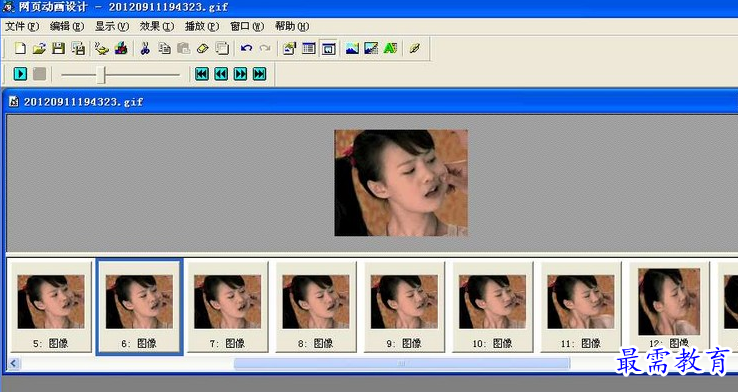Click the filmstrip horizontal scrollbar thumb
Viewport: 738px width, 392px height.
coord(401,363)
